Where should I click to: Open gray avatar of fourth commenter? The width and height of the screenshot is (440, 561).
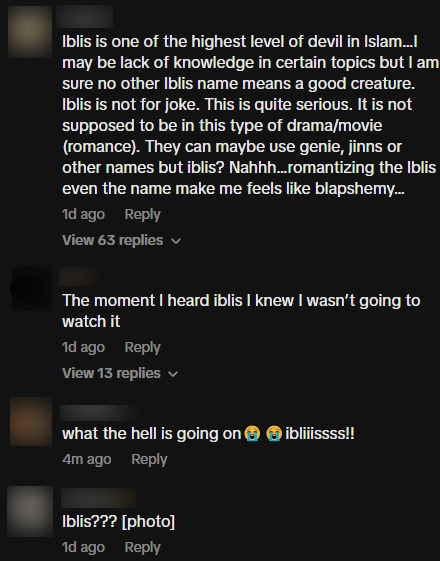[x=30, y=511]
